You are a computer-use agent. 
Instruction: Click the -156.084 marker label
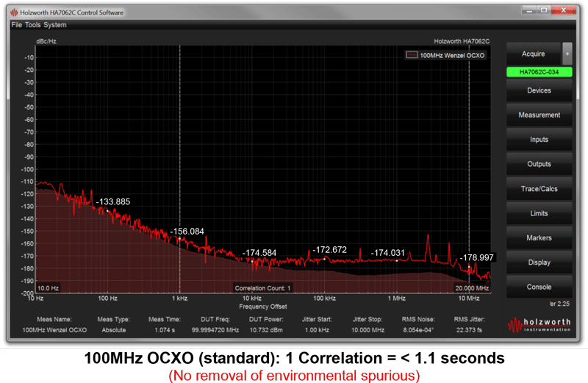coord(187,232)
